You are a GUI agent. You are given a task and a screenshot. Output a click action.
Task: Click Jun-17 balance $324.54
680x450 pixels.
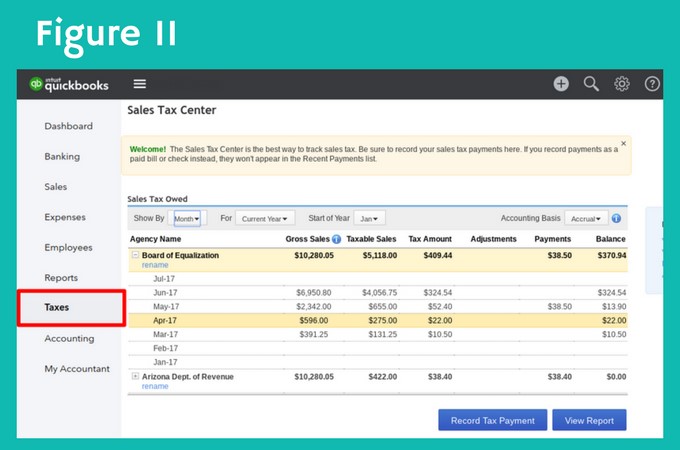612,293
